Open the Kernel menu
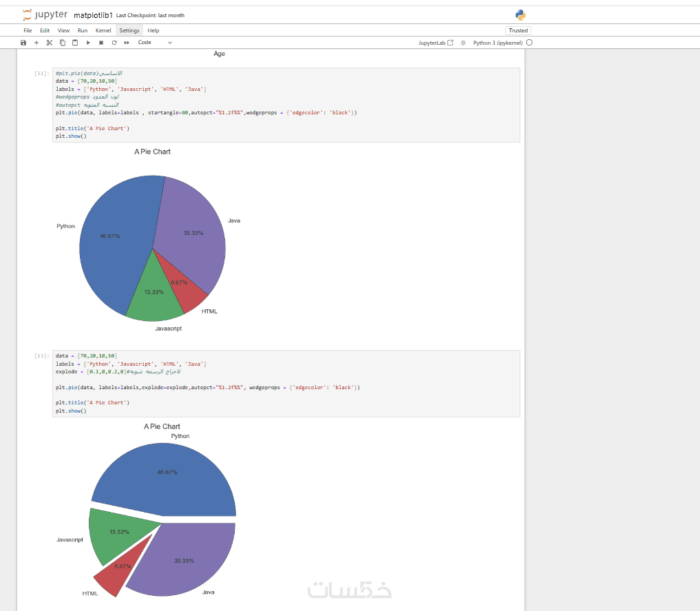This screenshot has width=700, height=611. point(103,30)
